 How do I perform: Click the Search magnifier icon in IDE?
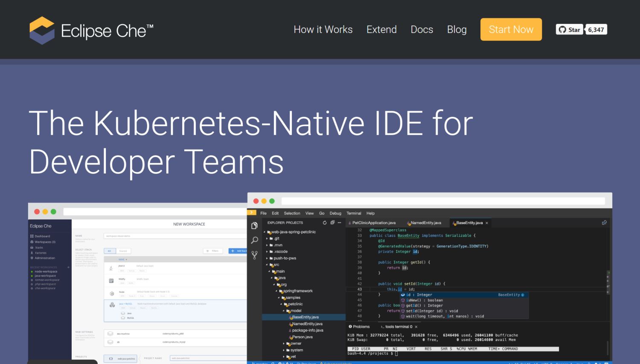pos(254,240)
